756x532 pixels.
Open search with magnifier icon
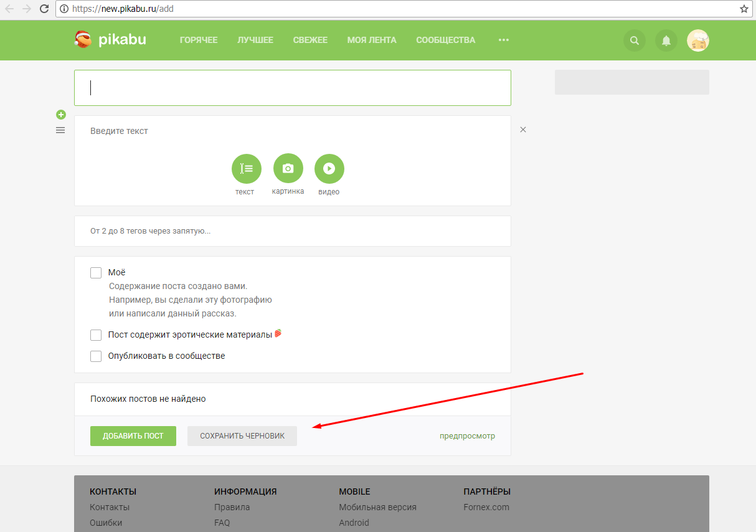tap(635, 40)
